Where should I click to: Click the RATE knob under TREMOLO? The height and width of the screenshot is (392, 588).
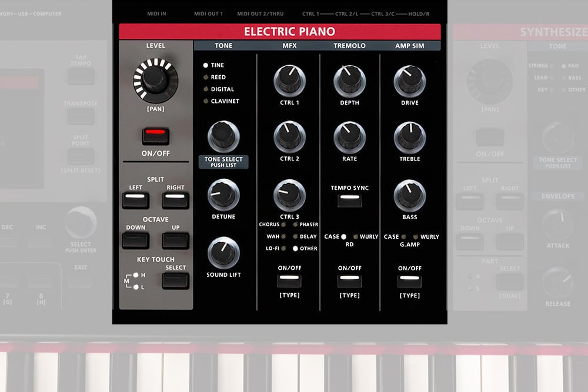(x=349, y=136)
